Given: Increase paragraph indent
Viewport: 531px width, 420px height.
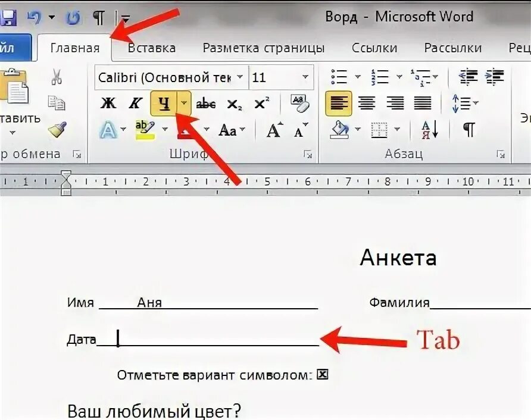Looking at the screenshot, I should pyautogui.click(x=495, y=77).
